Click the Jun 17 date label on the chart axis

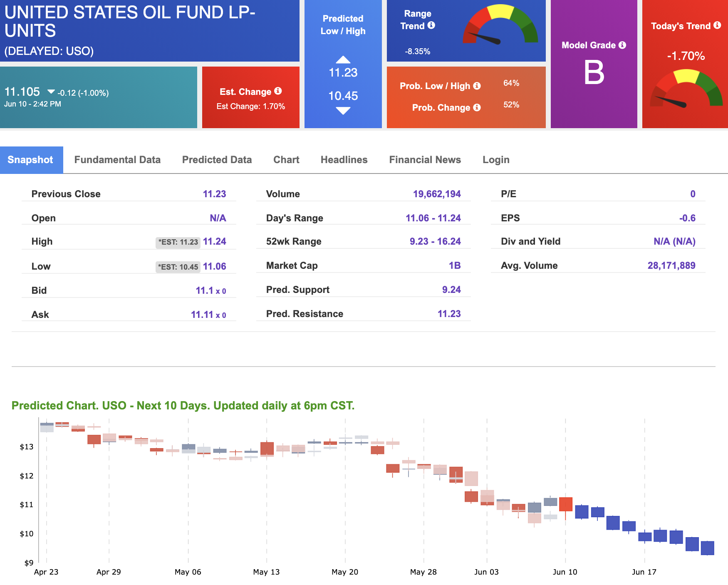tap(644, 572)
